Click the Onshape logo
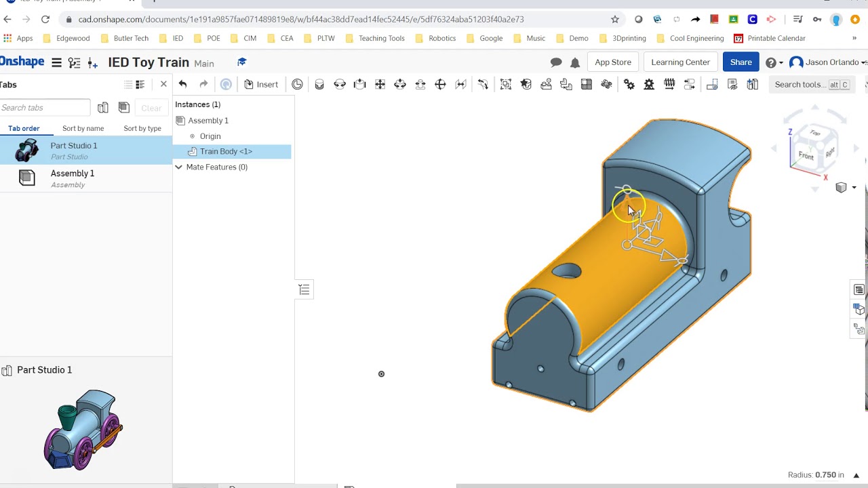 coord(22,62)
